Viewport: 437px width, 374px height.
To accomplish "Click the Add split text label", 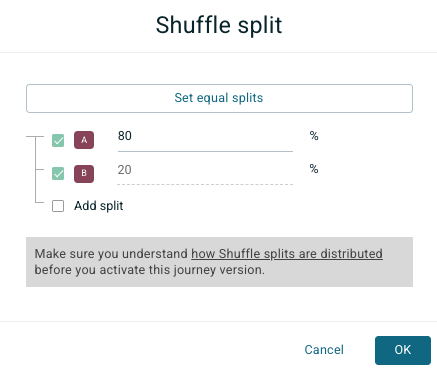I will click(99, 206).
